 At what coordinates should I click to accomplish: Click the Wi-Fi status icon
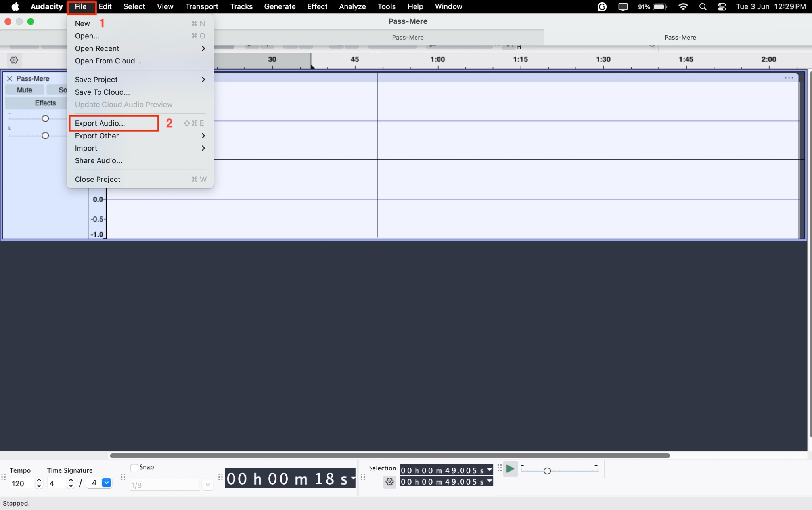point(683,7)
